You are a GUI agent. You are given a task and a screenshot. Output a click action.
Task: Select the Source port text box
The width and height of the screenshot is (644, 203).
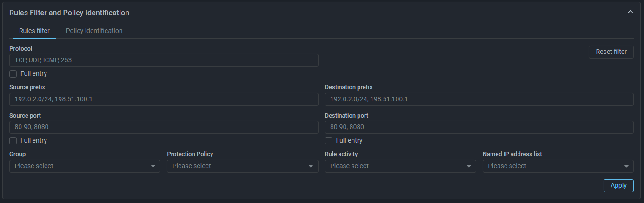coord(164,127)
